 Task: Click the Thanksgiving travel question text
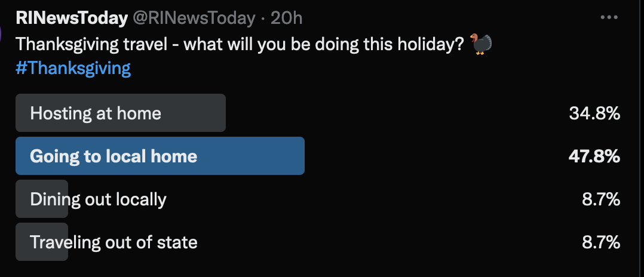[x=239, y=45]
